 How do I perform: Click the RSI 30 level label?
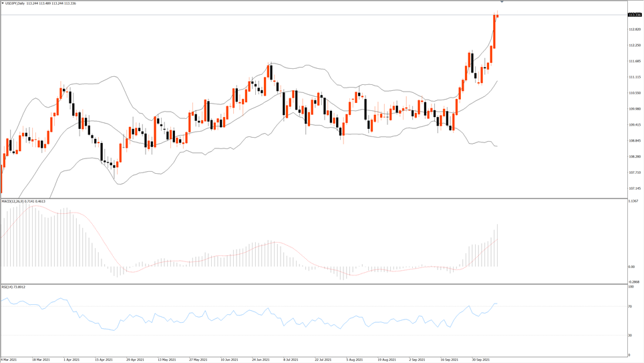[630, 336]
